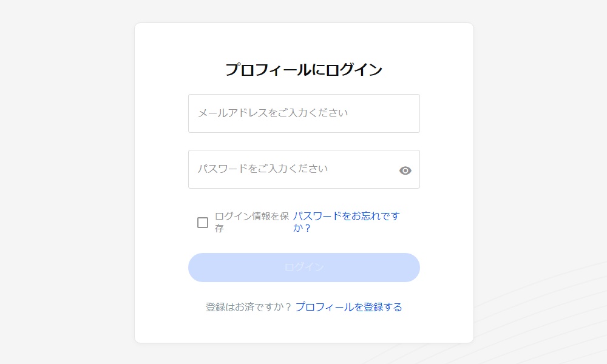The height and width of the screenshot is (364, 607).
Task: Click the email address input field
Action: [x=303, y=113]
